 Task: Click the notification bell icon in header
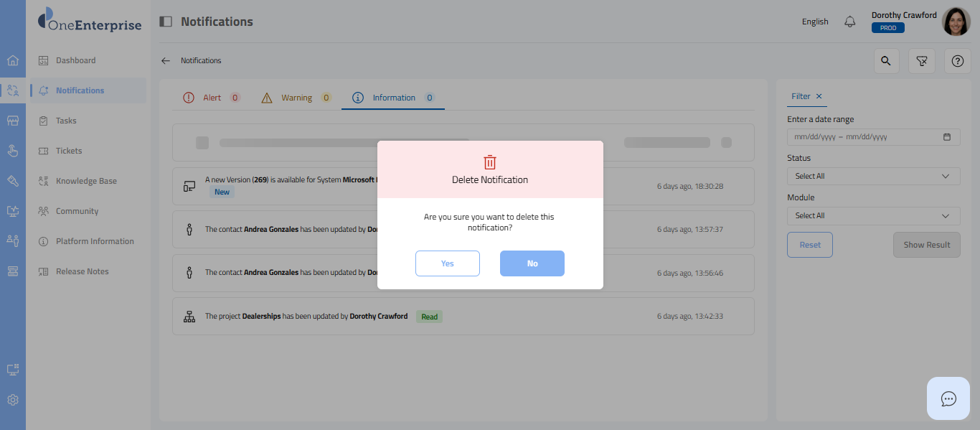(850, 22)
